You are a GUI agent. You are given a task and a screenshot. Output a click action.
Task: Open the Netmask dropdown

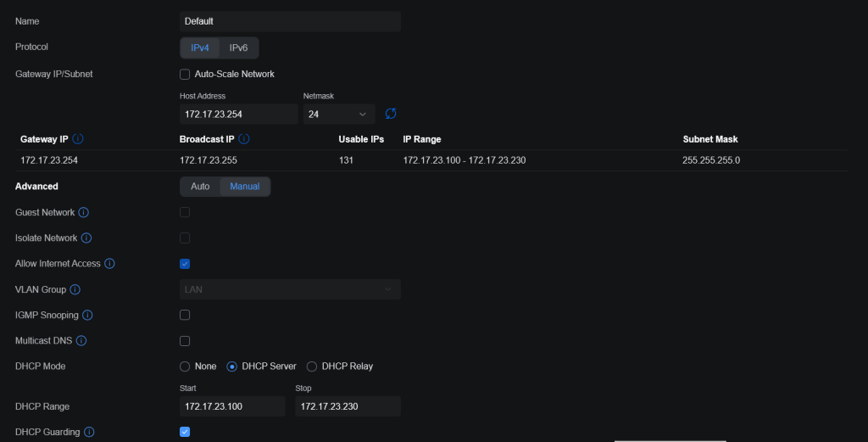point(338,114)
